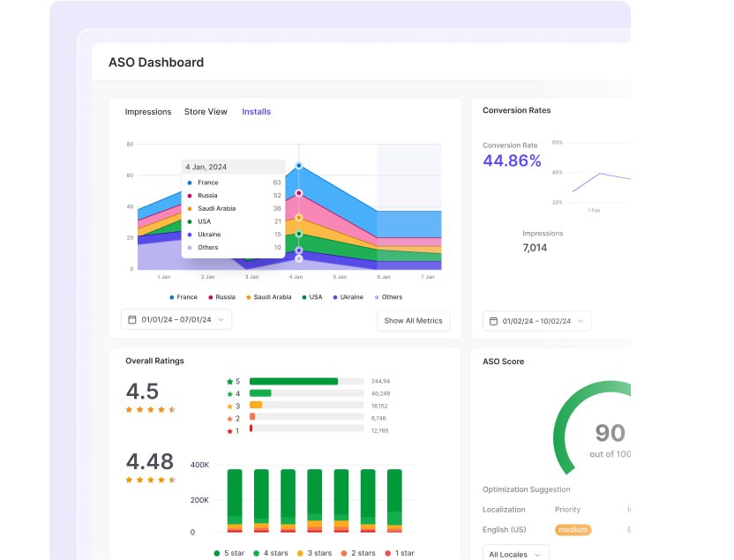The width and height of the screenshot is (734, 560).
Task: Click the green 5-star rating icon
Action: pos(230,381)
